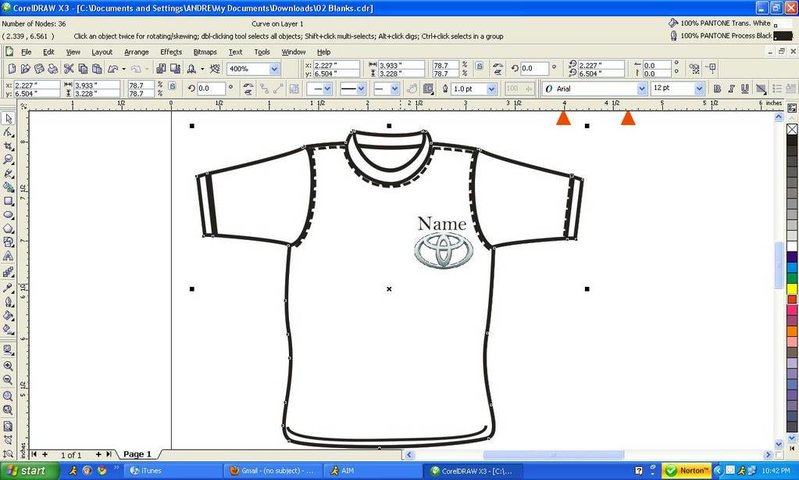Screen dimensions: 799x480
Task: Switch to the iTunes taskbar button
Action: point(172,470)
